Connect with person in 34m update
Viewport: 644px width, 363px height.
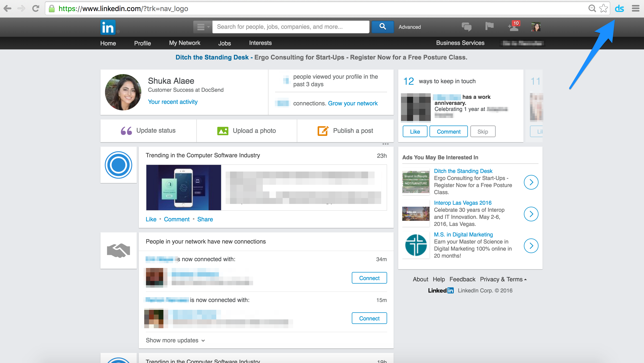369,278
